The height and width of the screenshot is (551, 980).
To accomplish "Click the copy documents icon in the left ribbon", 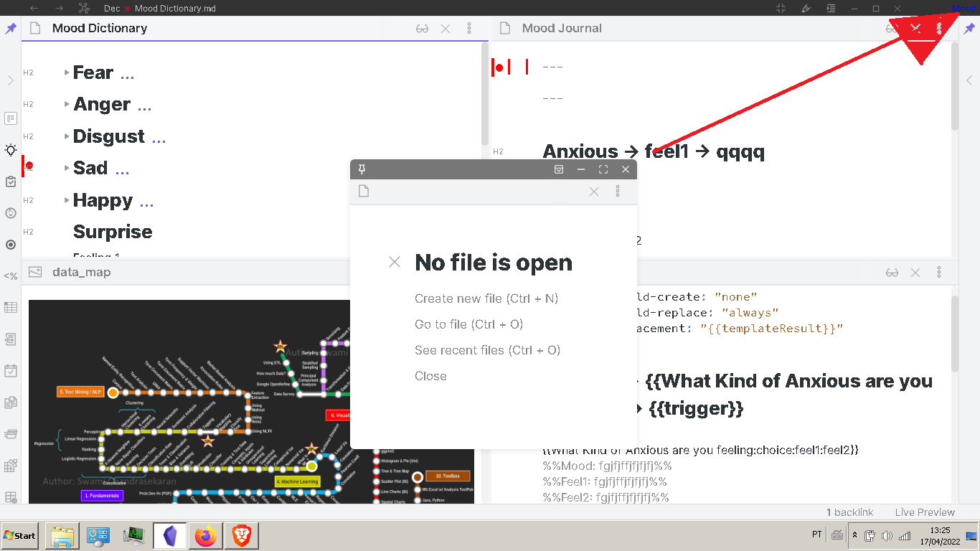I will point(10,402).
